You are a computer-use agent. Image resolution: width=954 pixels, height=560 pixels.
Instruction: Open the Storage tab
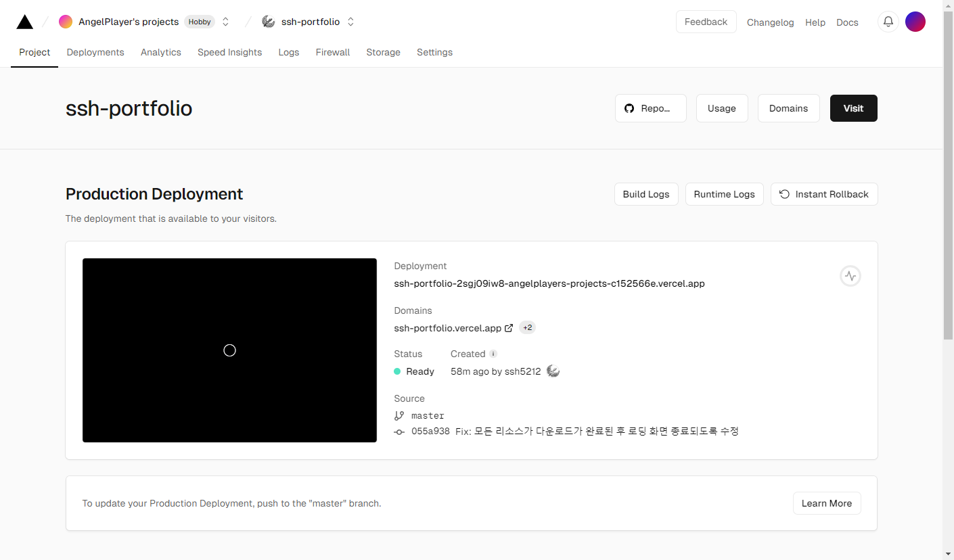click(384, 52)
